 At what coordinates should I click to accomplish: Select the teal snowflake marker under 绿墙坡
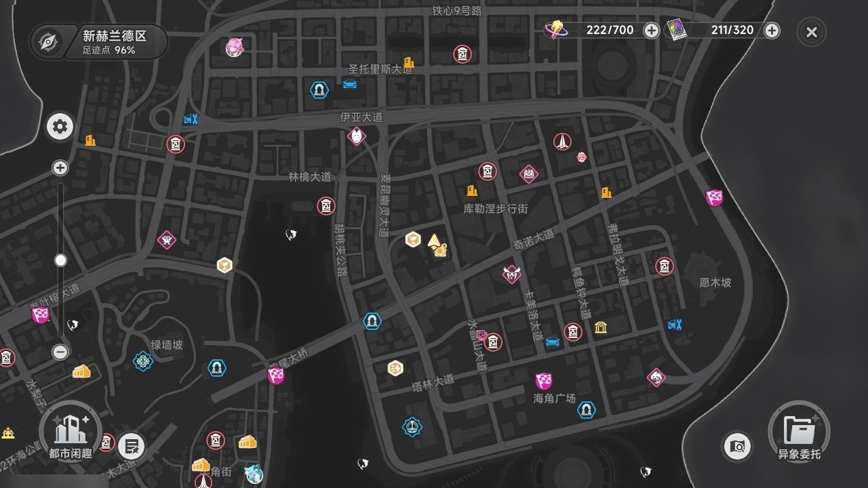click(x=143, y=361)
